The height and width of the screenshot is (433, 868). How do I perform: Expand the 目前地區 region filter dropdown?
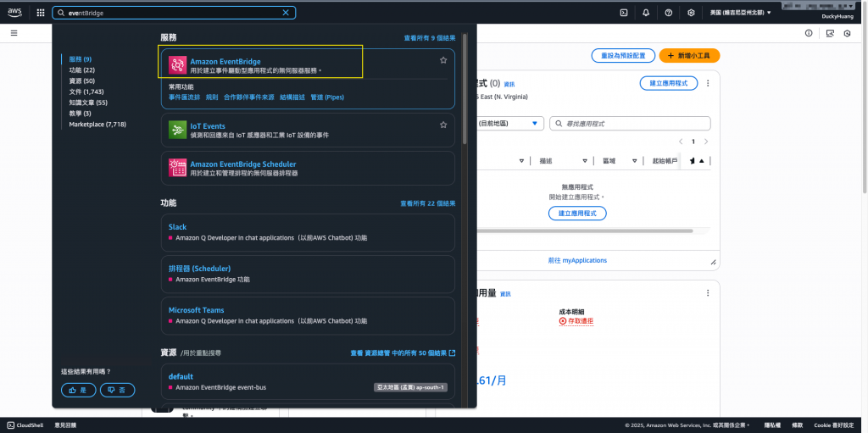509,124
